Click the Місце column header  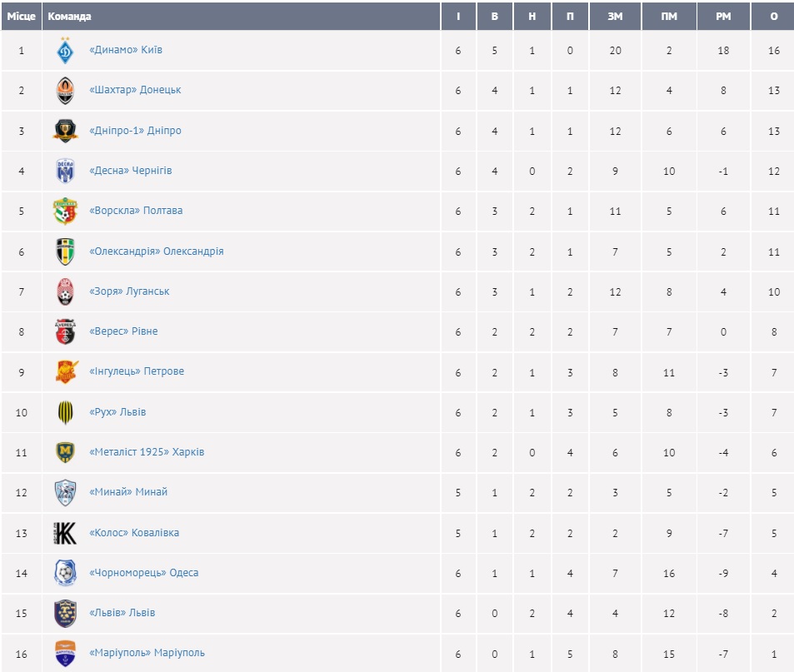[x=22, y=17]
